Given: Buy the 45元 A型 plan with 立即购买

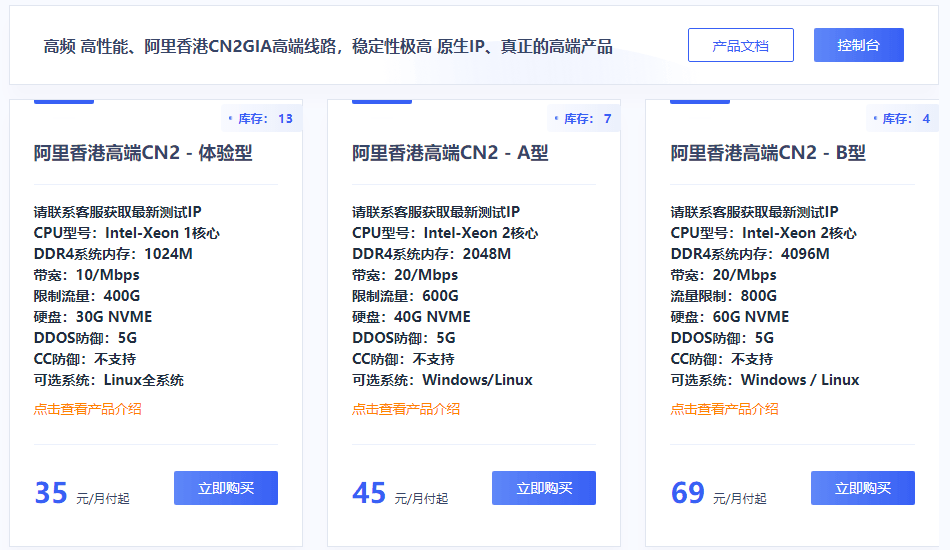Looking at the screenshot, I should click(x=543, y=488).
